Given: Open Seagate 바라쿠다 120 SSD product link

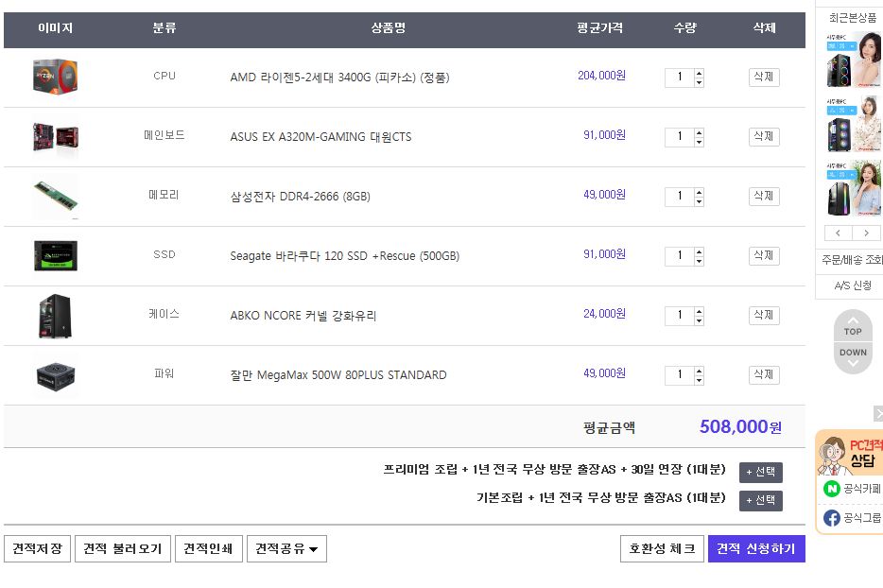Looking at the screenshot, I should coord(345,256).
